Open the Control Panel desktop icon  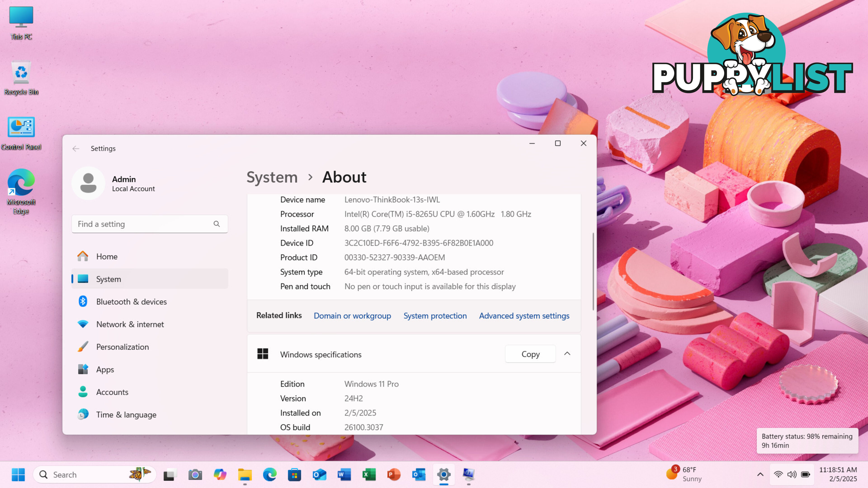point(21,133)
